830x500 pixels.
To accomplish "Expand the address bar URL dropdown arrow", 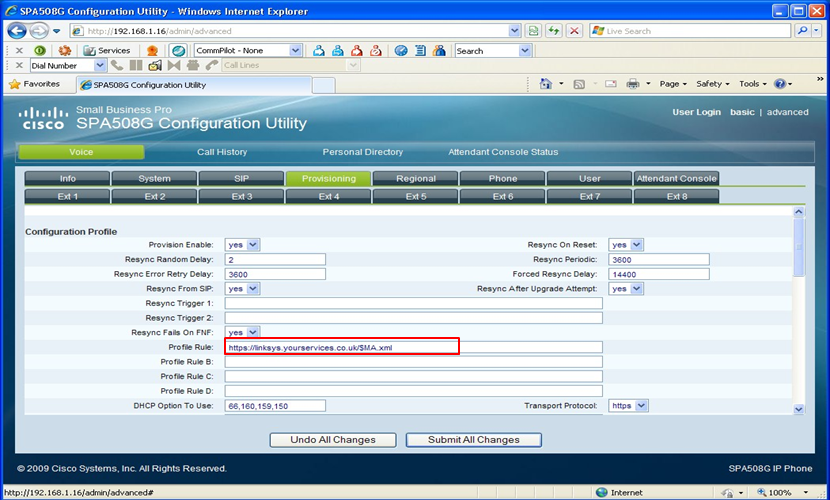I will pyautogui.click(x=514, y=31).
